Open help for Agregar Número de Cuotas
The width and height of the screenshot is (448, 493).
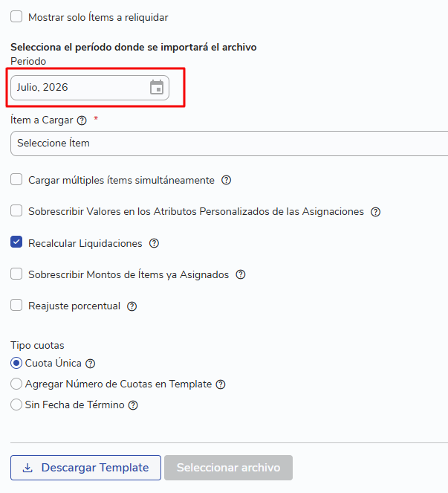point(221,384)
